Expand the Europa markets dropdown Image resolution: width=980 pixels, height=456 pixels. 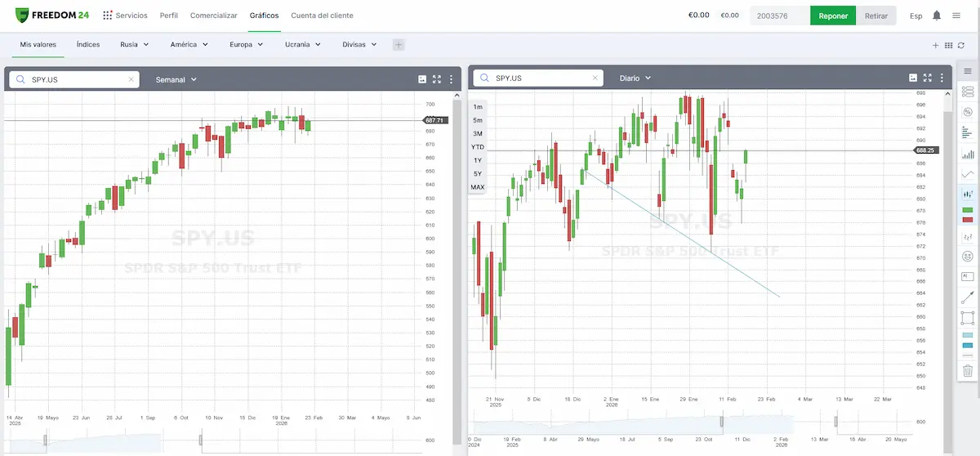click(x=246, y=45)
